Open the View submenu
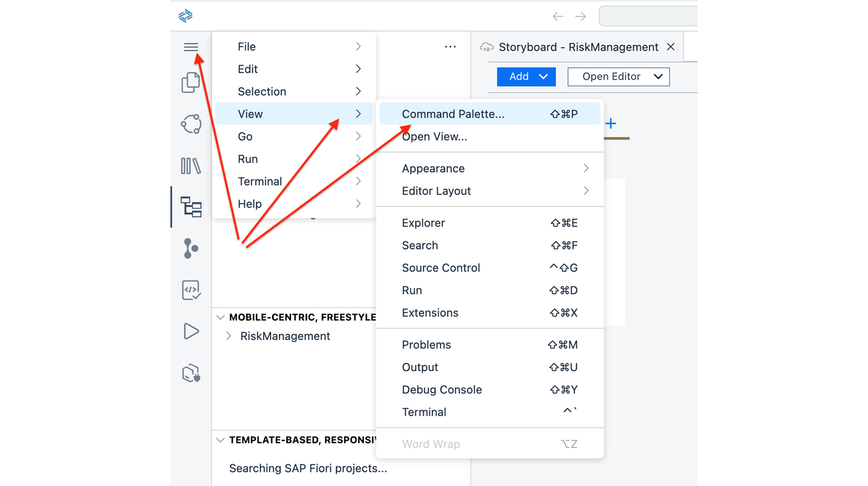 294,114
